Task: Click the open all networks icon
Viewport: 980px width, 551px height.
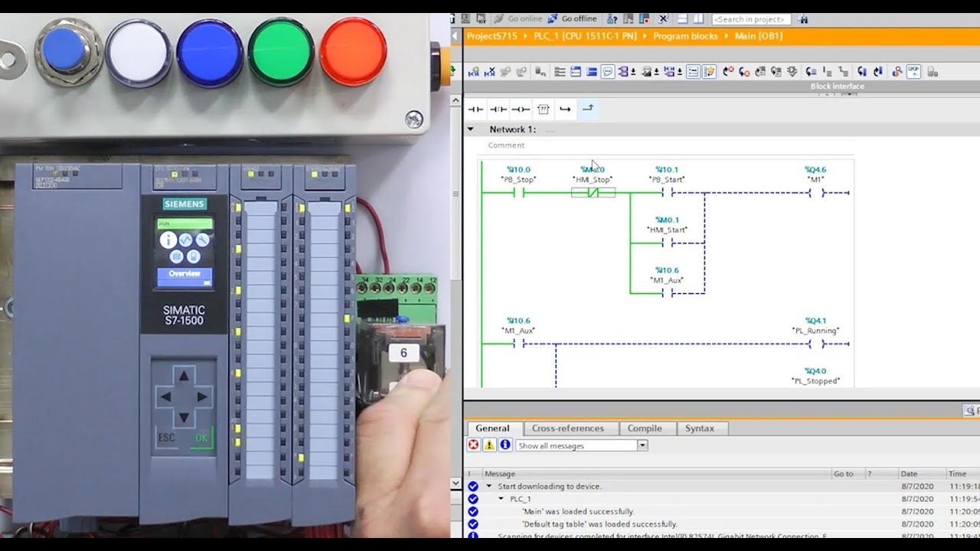Action: (576, 71)
